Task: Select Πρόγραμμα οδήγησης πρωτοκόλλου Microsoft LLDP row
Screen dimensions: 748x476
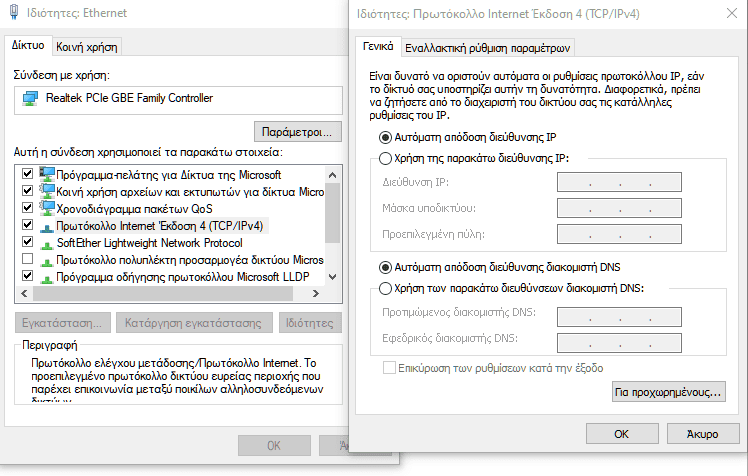Action: (x=183, y=277)
